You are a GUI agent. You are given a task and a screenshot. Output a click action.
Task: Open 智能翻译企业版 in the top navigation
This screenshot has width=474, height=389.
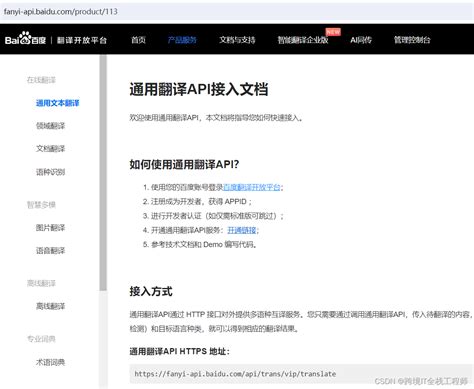click(303, 40)
